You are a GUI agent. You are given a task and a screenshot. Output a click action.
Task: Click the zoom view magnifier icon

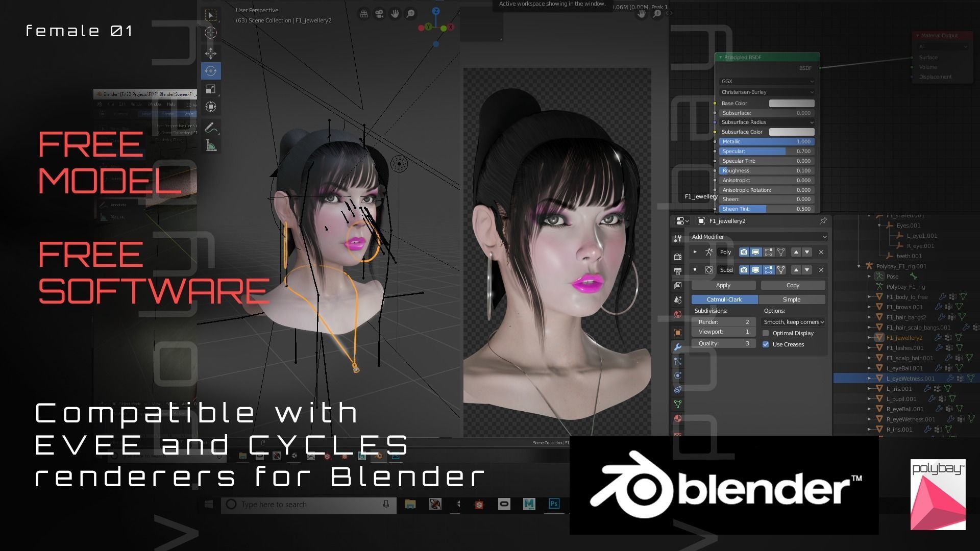pos(410,14)
